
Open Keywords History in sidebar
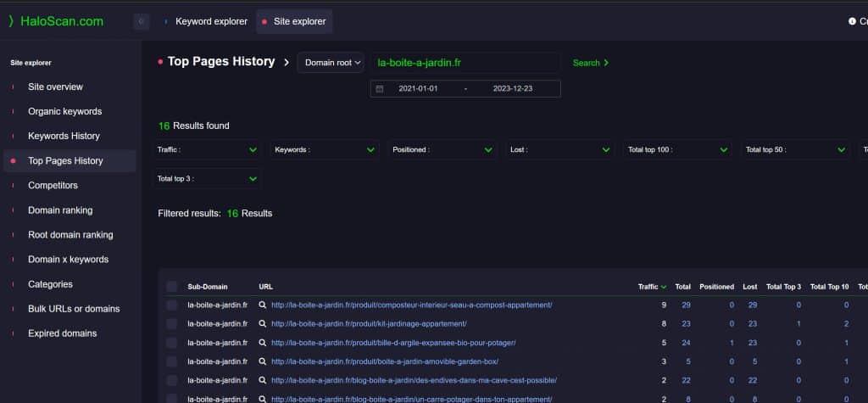64,136
